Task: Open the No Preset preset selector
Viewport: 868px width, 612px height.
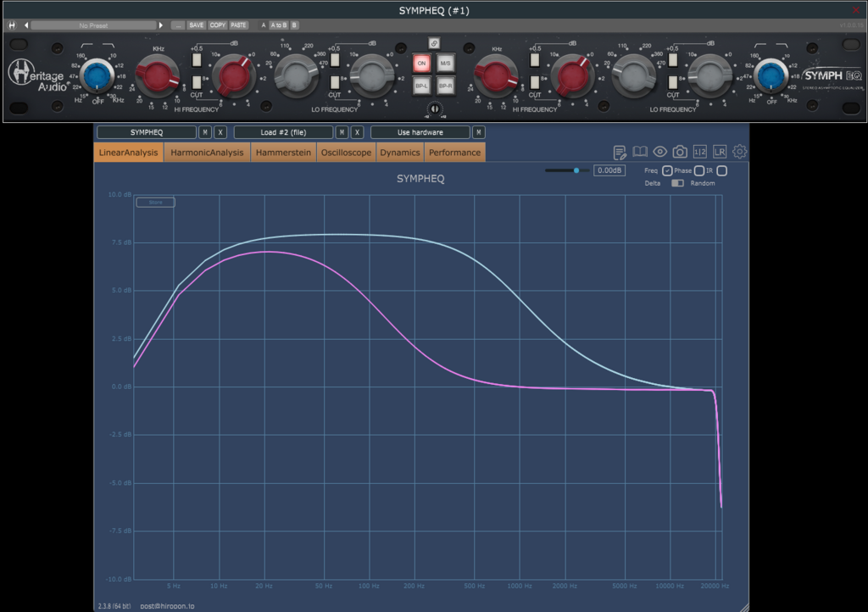Action: coord(93,25)
